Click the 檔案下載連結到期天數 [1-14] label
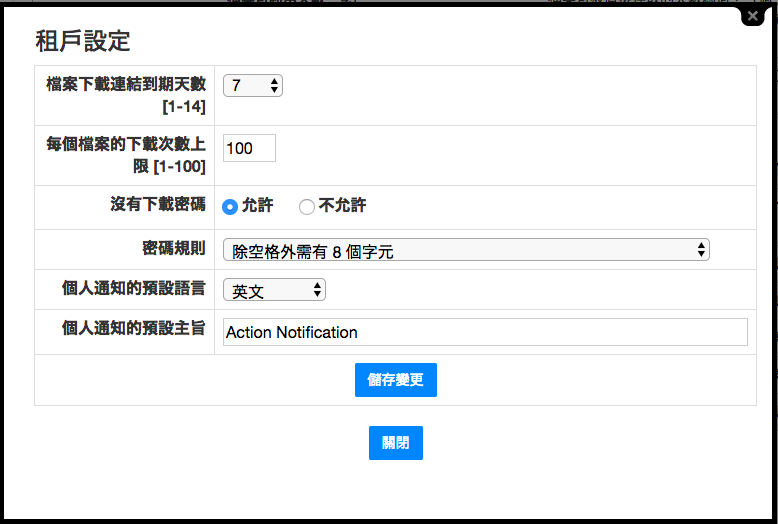This screenshot has height=524, width=778. 126,95
